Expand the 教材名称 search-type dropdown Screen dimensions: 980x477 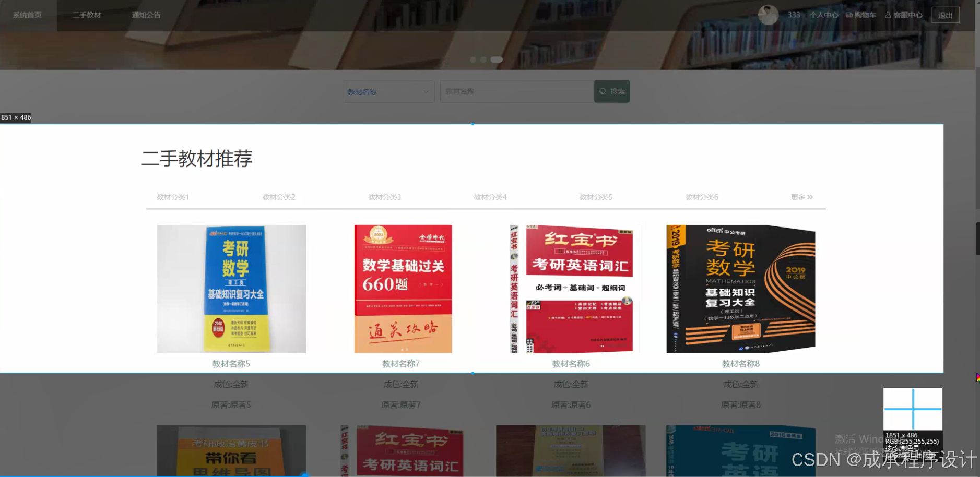[388, 91]
